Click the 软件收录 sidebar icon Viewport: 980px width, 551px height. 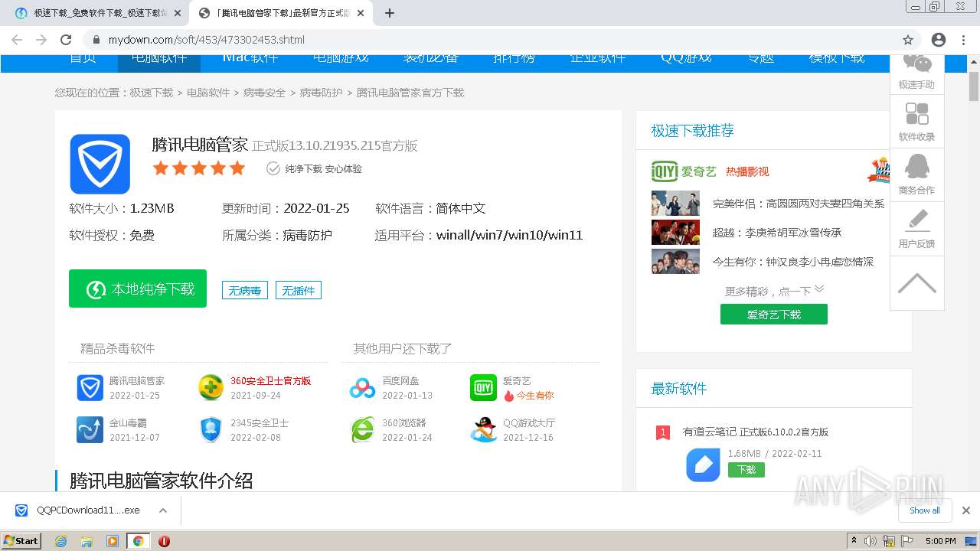tap(916, 114)
